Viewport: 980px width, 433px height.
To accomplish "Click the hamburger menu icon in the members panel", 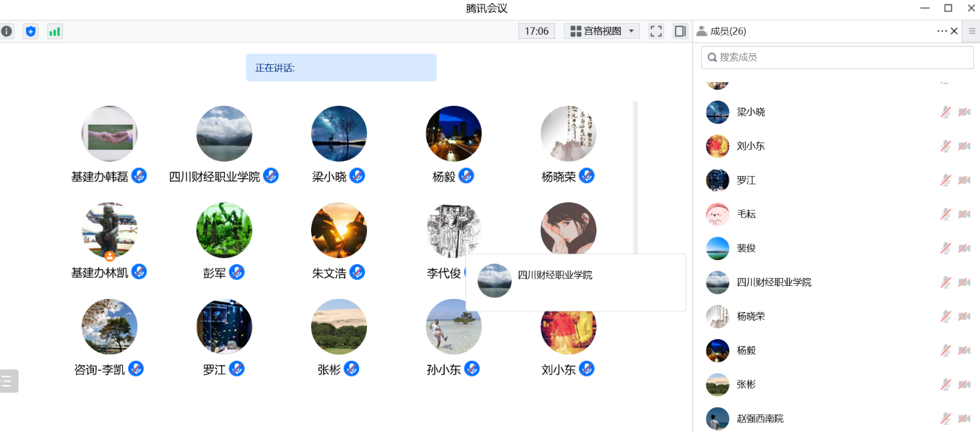I will pos(971,31).
